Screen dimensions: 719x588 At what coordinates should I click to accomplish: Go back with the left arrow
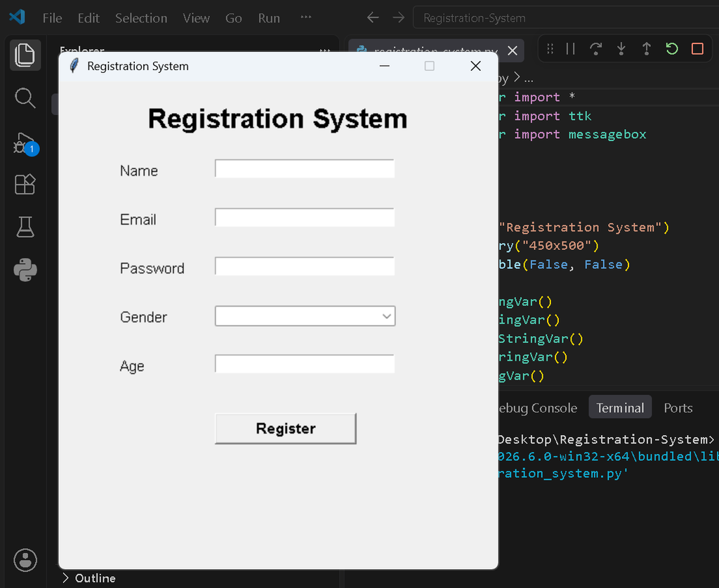(373, 18)
